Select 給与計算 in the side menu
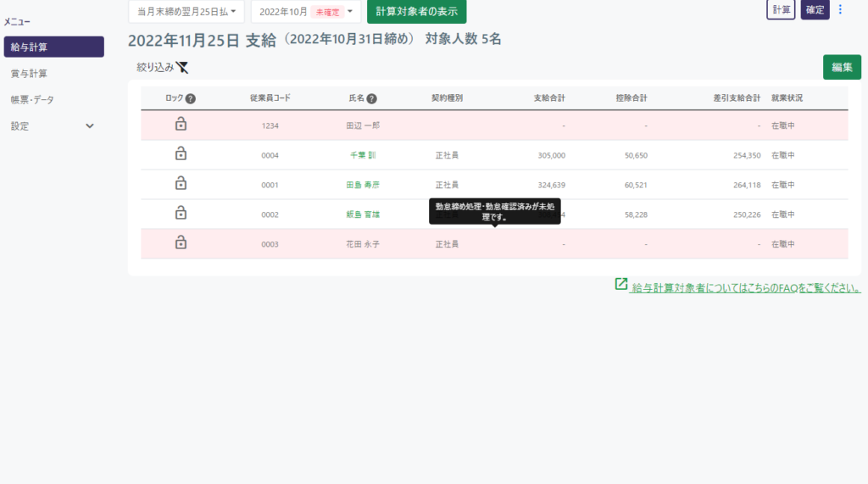 (53, 47)
